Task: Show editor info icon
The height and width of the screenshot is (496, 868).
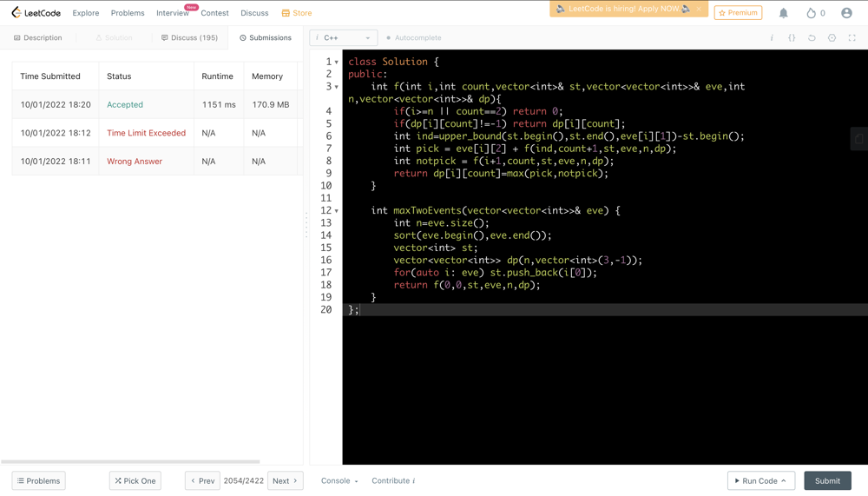Action: coord(772,37)
